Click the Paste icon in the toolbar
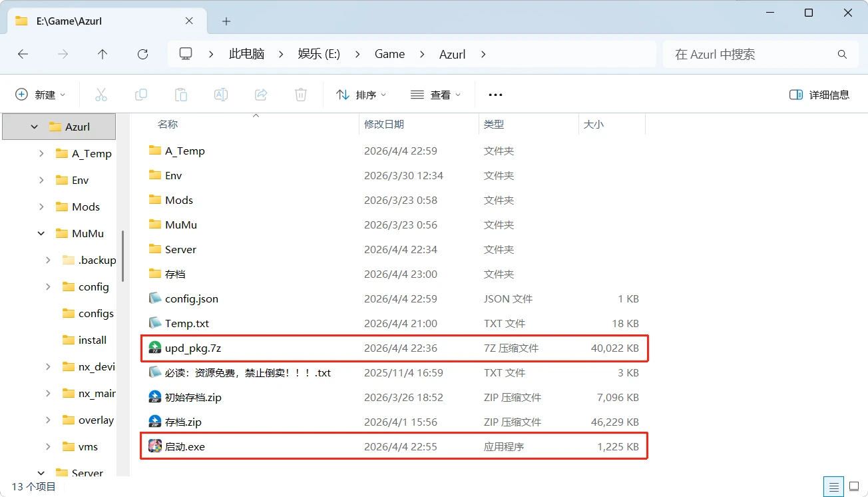Viewport: 868px width, 497px height. (181, 95)
